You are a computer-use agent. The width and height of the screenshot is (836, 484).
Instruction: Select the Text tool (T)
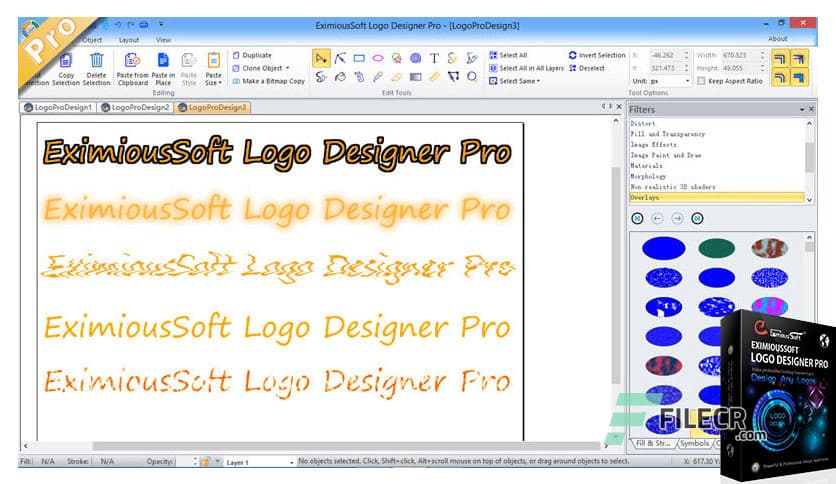click(x=435, y=58)
